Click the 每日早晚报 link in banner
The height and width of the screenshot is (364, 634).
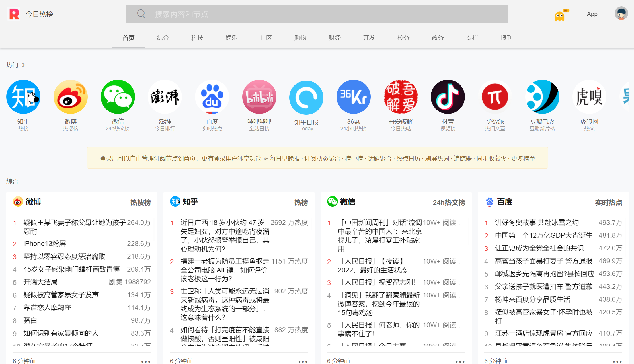tap(285, 159)
